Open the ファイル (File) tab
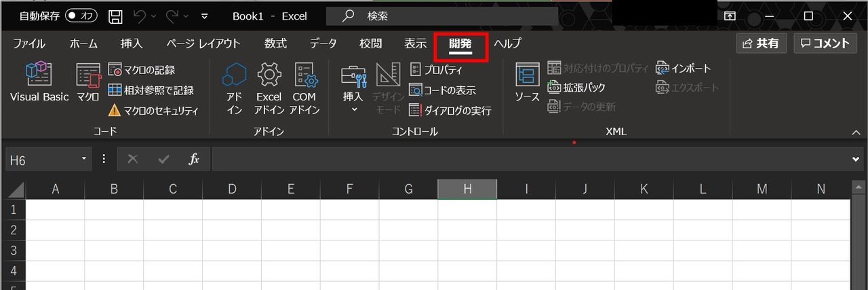868x290 pixels. (29, 43)
